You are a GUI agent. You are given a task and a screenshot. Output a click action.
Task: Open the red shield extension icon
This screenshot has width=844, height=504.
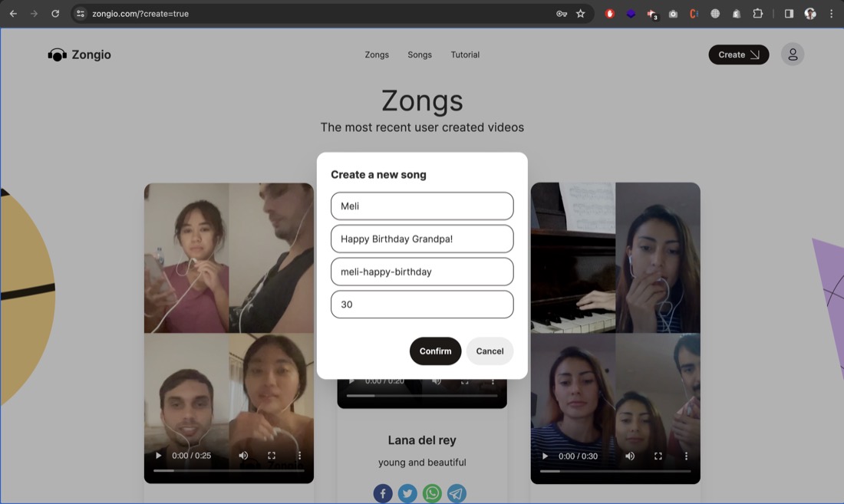[x=609, y=14]
